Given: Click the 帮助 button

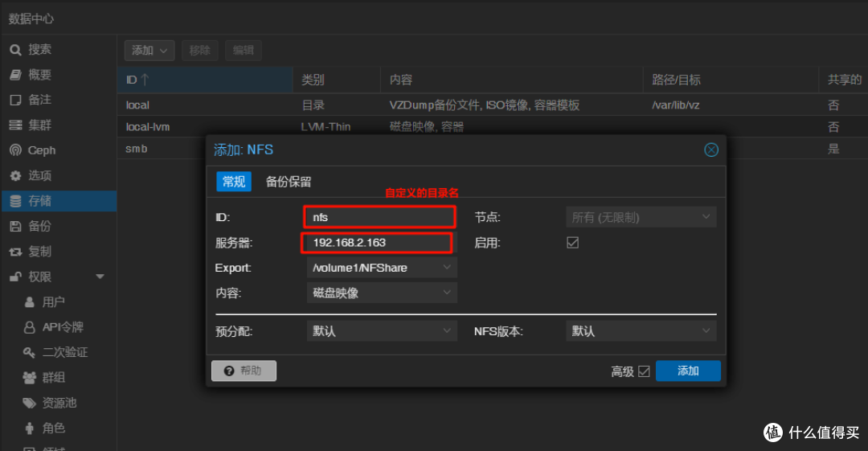Looking at the screenshot, I should click(244, 371).
